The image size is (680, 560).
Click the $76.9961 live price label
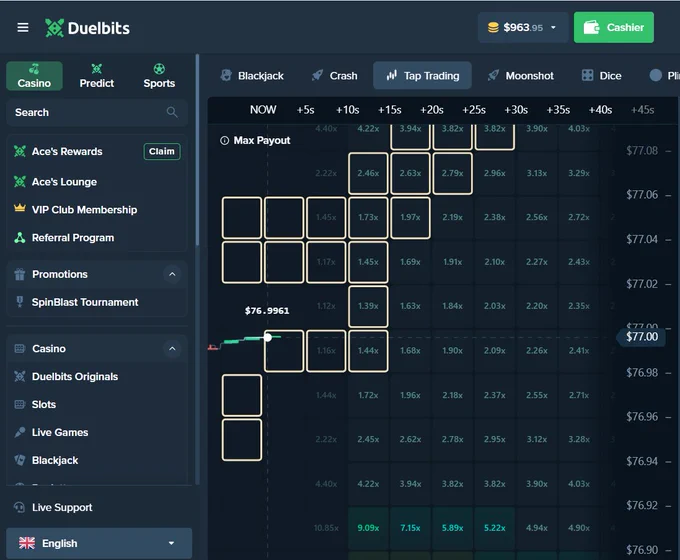(x=267, y=311)
